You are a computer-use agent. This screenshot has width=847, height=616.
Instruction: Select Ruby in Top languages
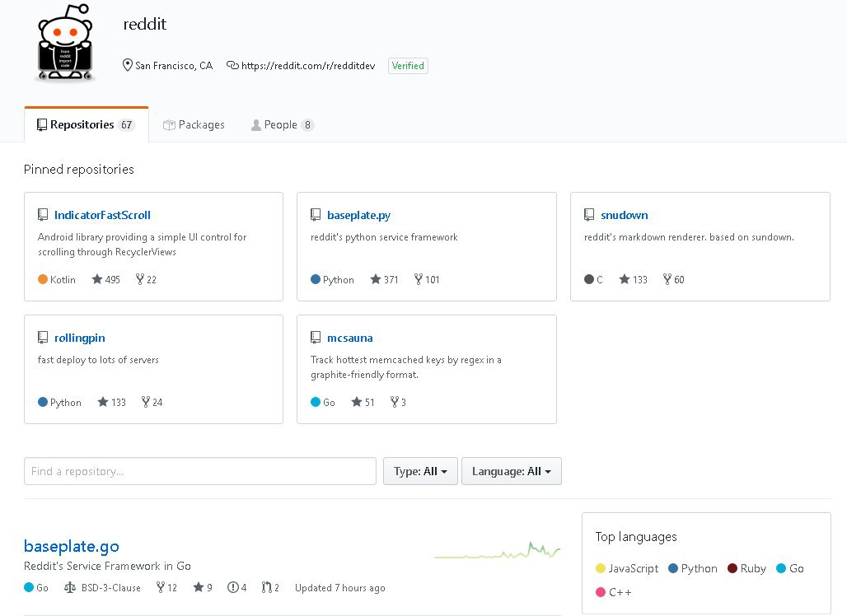(746, 568)
